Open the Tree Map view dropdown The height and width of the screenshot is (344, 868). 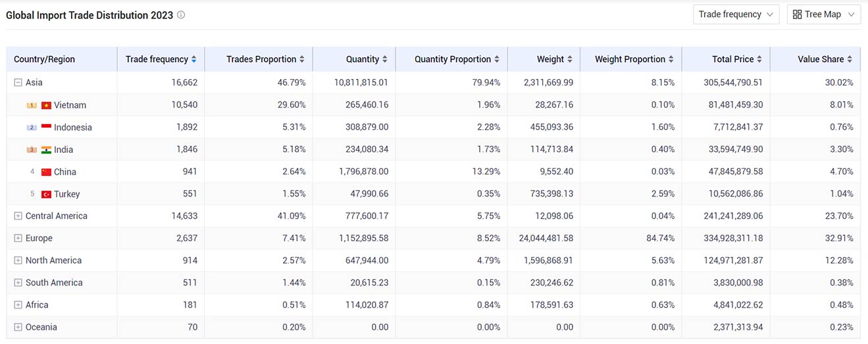824,14
